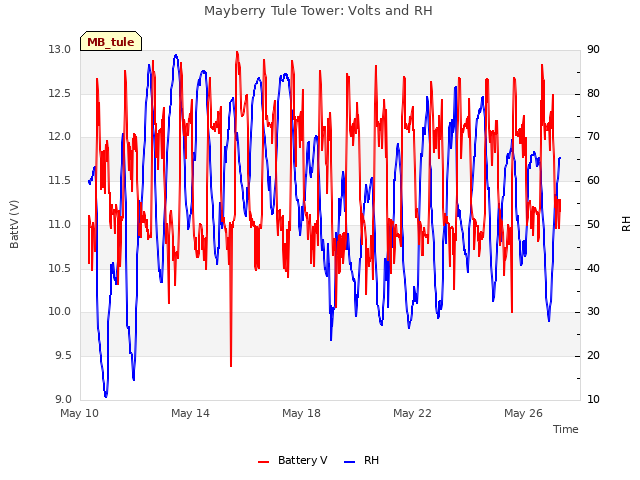The image size is (640, 480).
Task: Click the 10.5 left axis tick label
Action: point(60,268)
